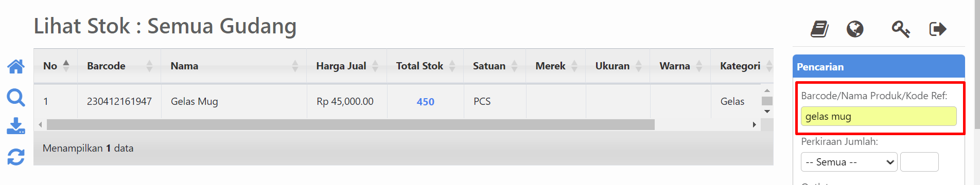Open the key password icon
This screenshot has height=185, width=980.
[900, 29]
